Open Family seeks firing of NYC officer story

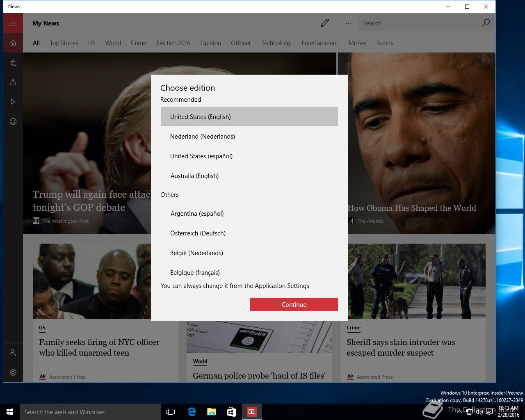[x=99, y=347]
